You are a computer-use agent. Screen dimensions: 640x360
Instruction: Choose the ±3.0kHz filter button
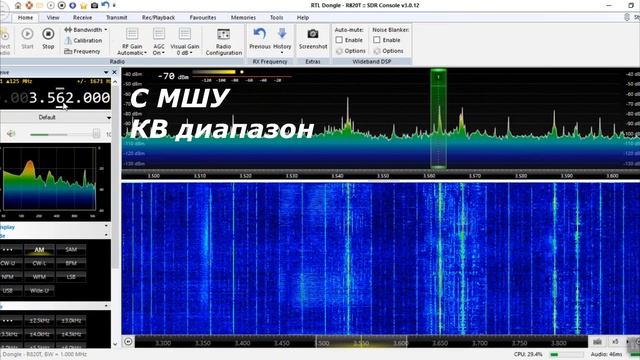point(71,321)
